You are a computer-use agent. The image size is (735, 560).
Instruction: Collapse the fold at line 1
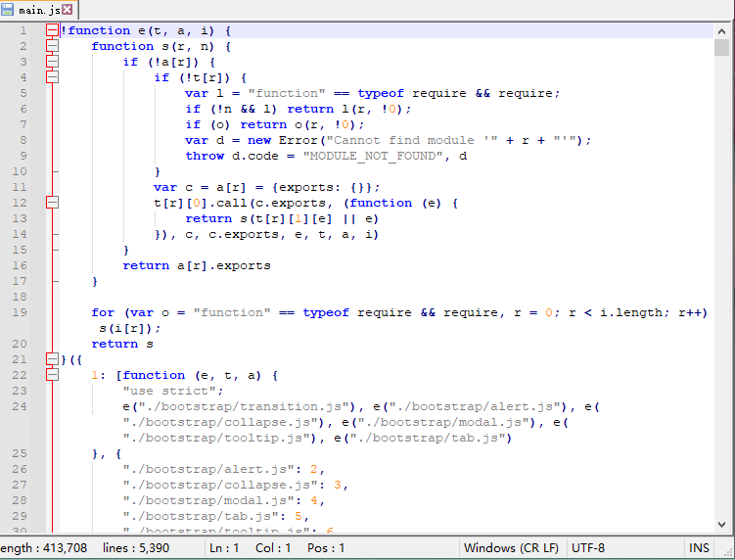52,30
